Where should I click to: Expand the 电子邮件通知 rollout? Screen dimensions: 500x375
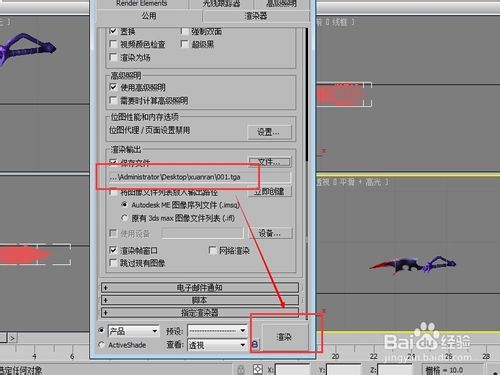pyautogui.click(x=200, y=287)
